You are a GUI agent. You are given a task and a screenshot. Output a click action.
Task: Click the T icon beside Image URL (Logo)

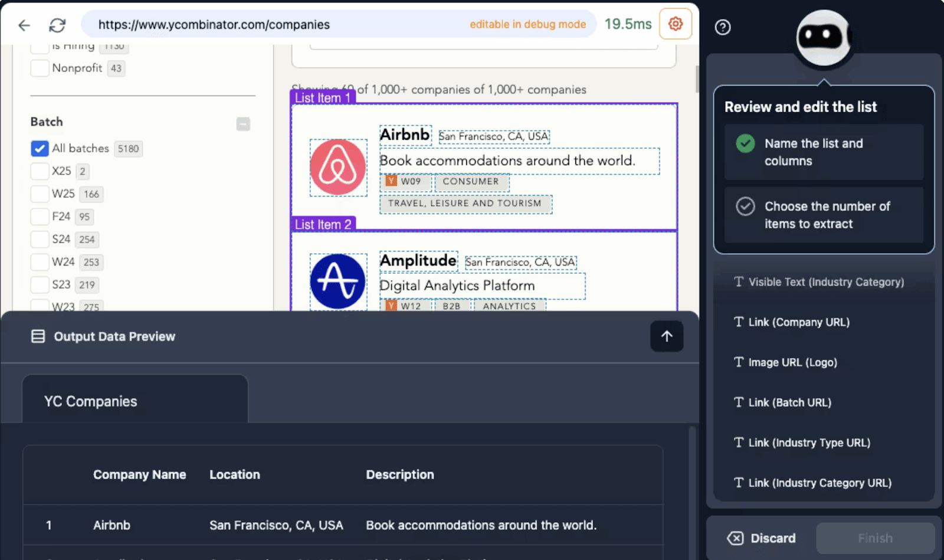739,362
